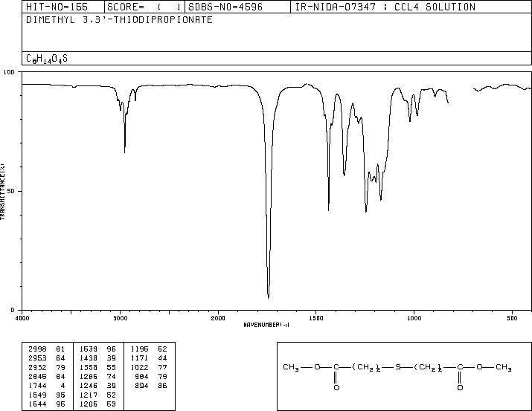
Task: Click the left CH3 group in structure
Action: (x=291, y=367)
